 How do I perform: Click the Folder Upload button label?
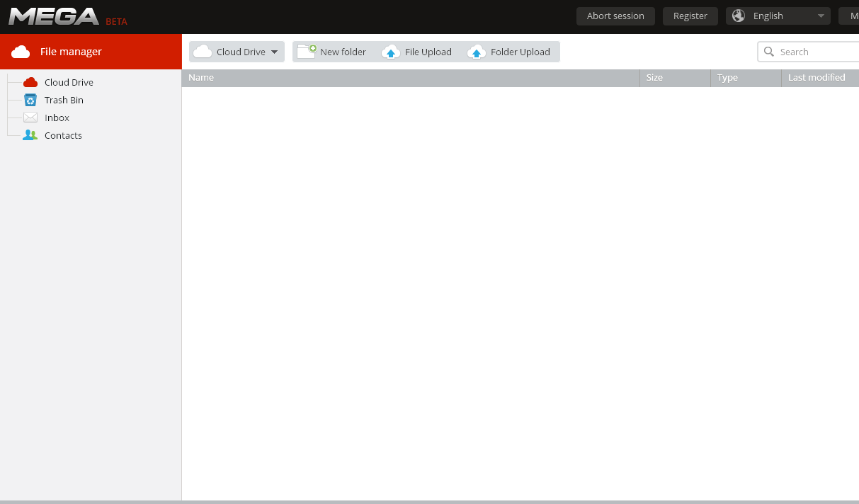[x=520, y=52]
